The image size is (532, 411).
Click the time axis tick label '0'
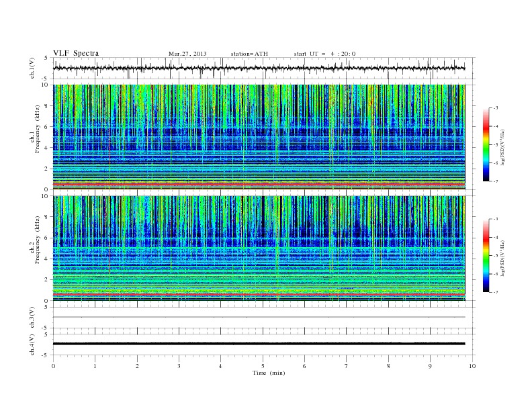53,366
